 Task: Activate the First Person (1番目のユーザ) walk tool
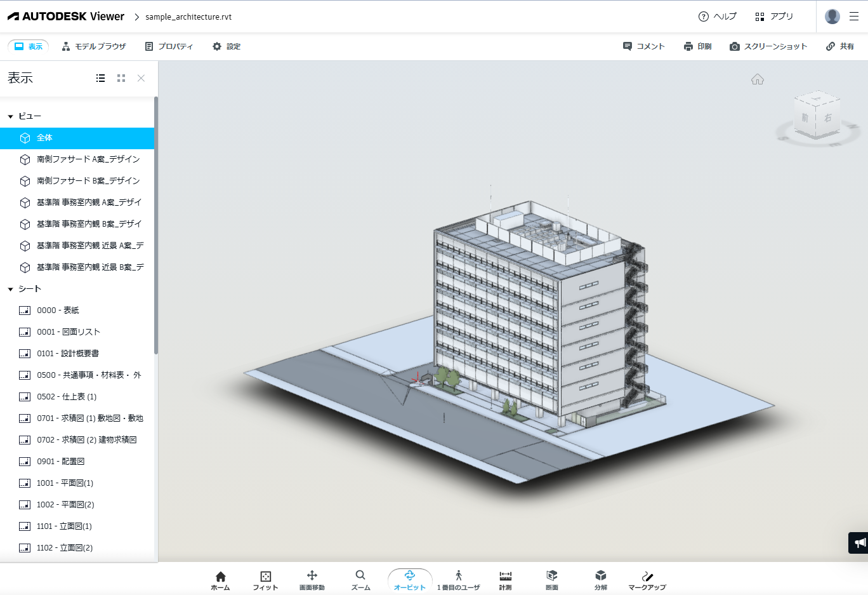458,580
